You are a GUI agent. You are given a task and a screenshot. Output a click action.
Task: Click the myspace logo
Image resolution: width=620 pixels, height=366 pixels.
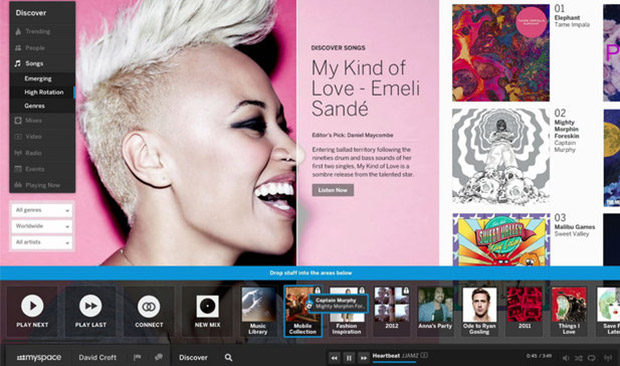pos(39,357)
